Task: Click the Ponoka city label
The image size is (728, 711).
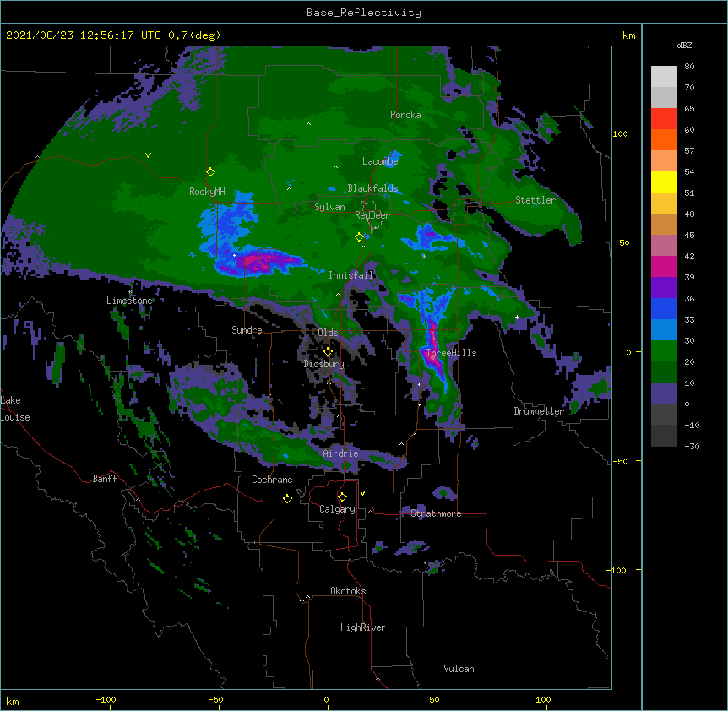Action: 405,115
